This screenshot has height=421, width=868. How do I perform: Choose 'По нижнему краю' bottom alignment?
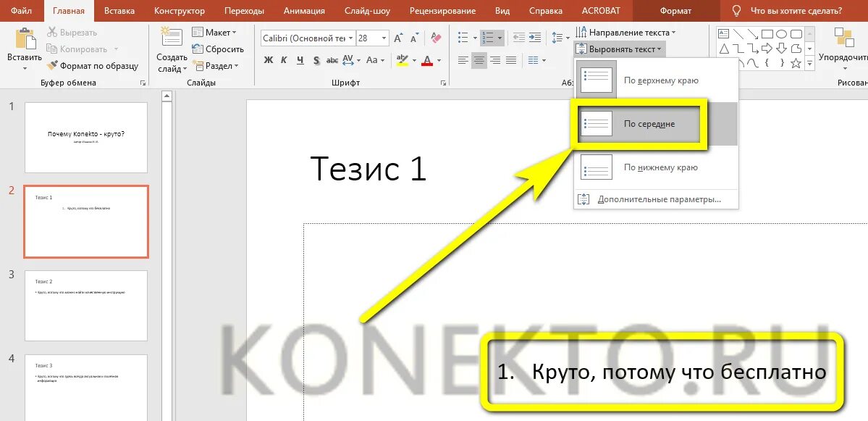click(656, 167)
